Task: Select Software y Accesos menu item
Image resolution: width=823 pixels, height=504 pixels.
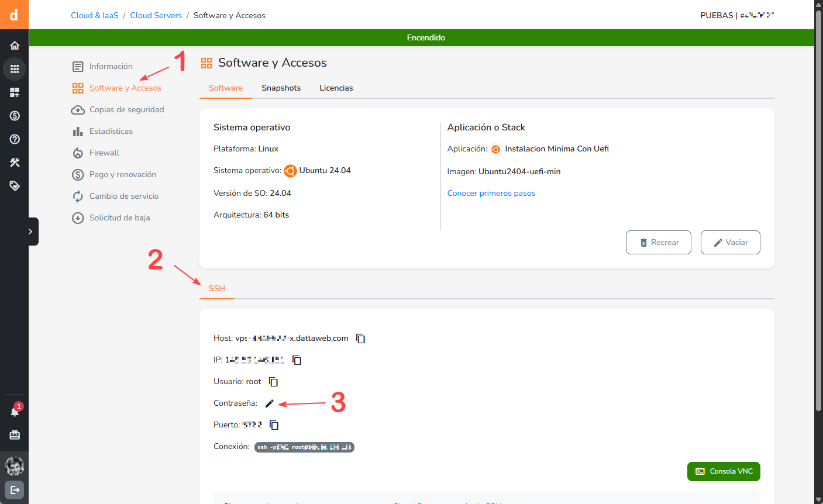Action: coord(125,88)
